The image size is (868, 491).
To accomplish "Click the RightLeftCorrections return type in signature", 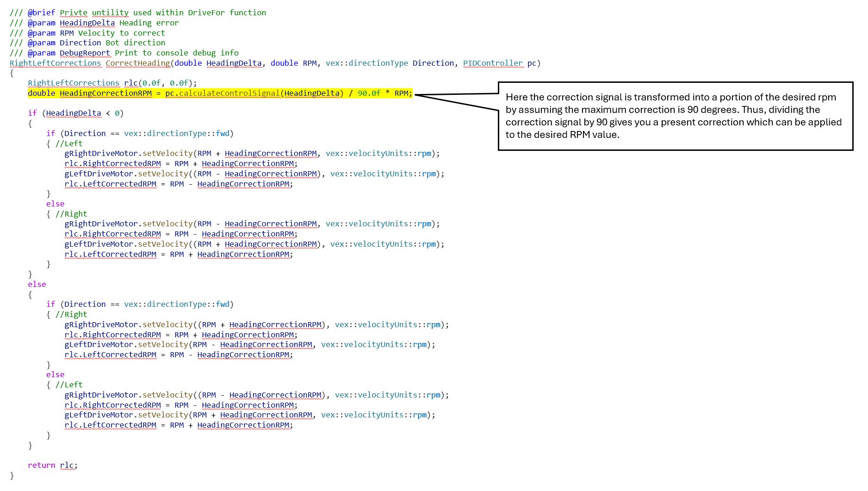I will 55,63.
